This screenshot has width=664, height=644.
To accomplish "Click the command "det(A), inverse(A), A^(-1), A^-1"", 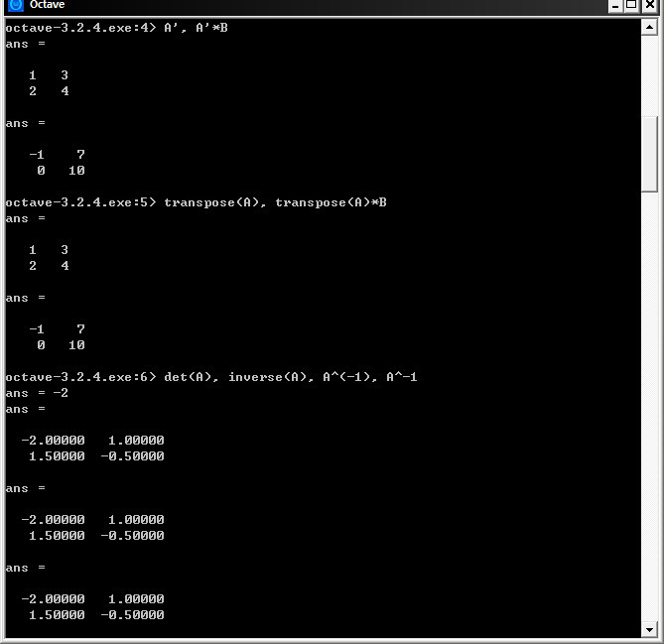I will coord(291,377).
